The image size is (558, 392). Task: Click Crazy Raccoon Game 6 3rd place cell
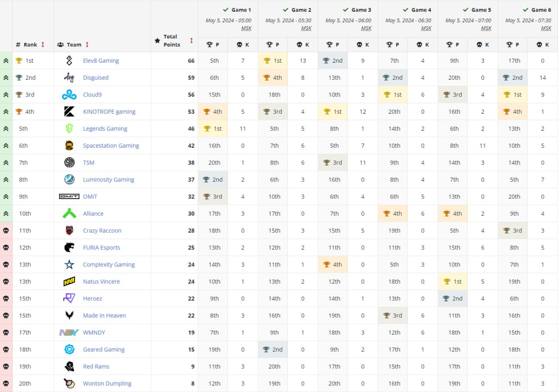(x=513, y=230)
